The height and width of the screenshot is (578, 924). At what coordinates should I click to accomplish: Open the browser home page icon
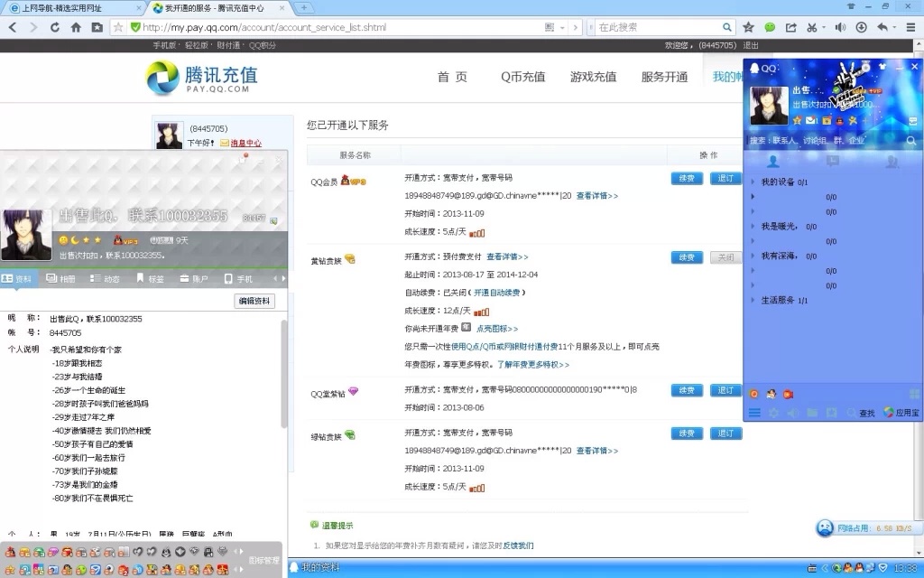[x=76, y=27]
